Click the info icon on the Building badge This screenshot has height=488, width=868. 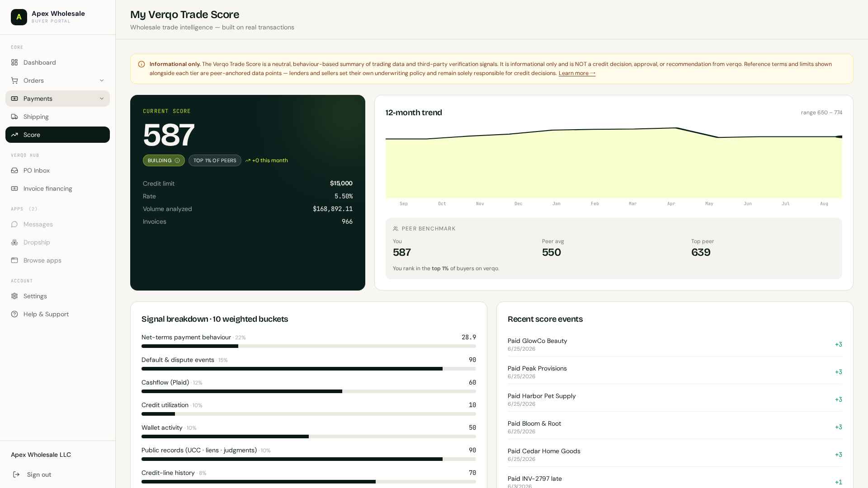[x=177, y=160]
